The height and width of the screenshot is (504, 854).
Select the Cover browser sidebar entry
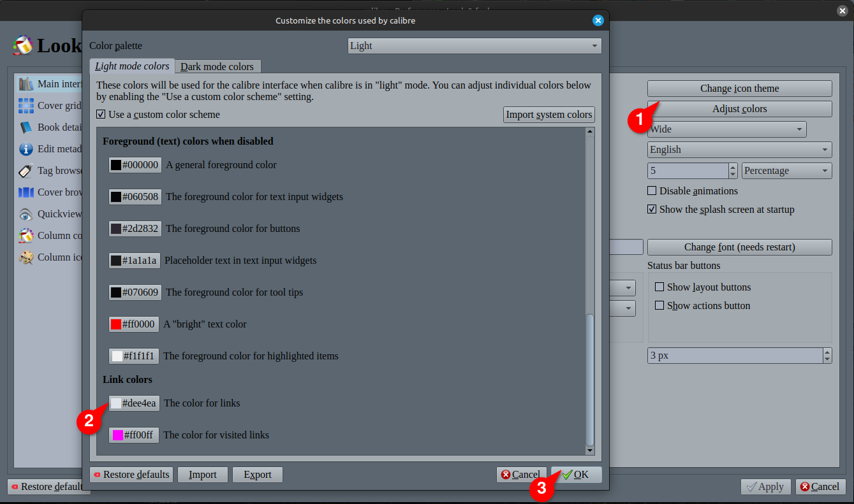coord(50,192)
